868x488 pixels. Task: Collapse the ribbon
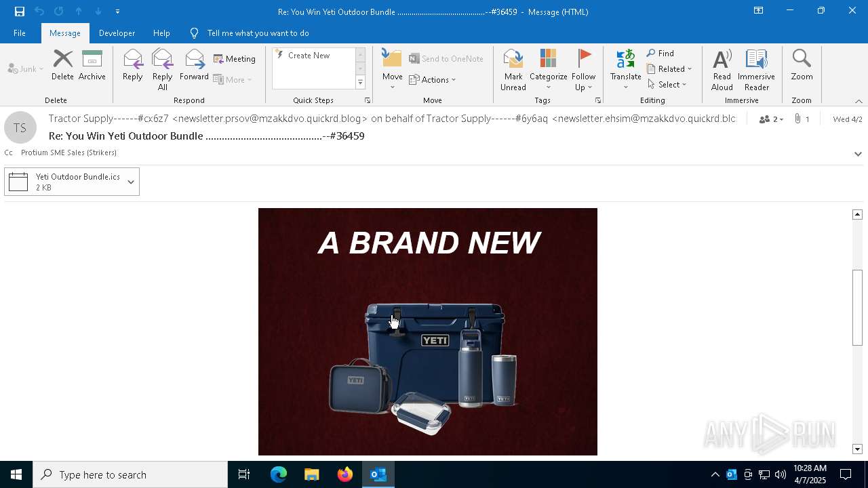pyautogui.click(x=859, y=101)
